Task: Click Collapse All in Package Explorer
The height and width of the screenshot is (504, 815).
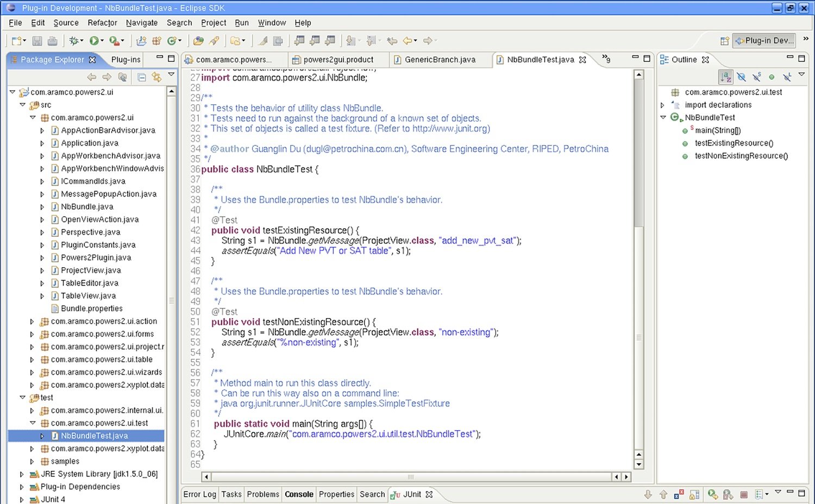Action: [141, 77]
